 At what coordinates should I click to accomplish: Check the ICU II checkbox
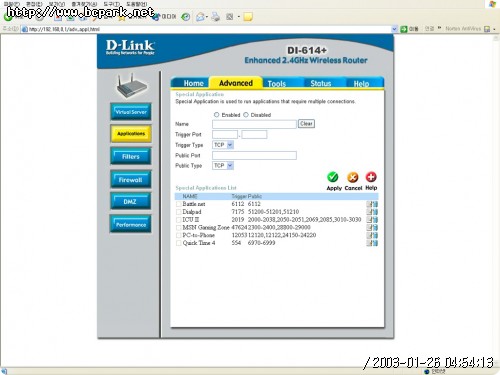tap(179, 220)
